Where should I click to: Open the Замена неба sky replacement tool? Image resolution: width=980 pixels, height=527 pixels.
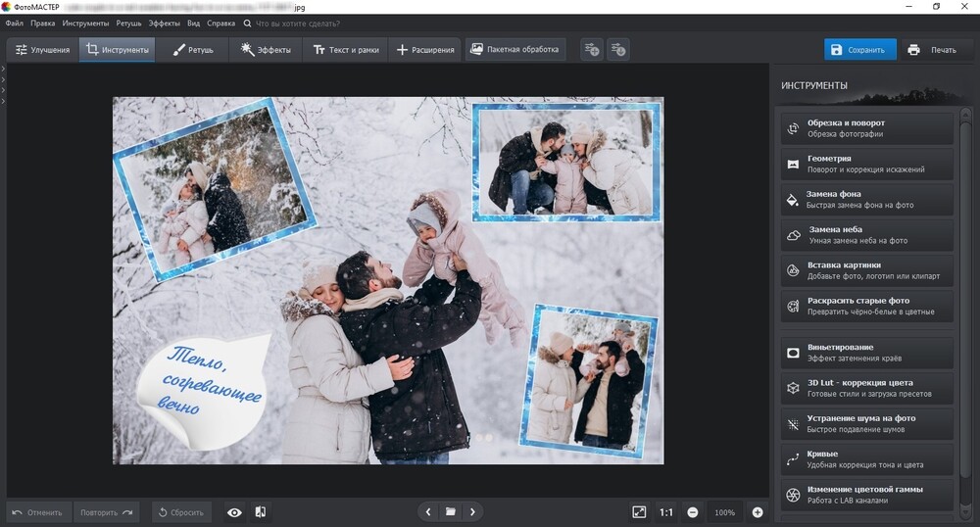click(866, 235)
